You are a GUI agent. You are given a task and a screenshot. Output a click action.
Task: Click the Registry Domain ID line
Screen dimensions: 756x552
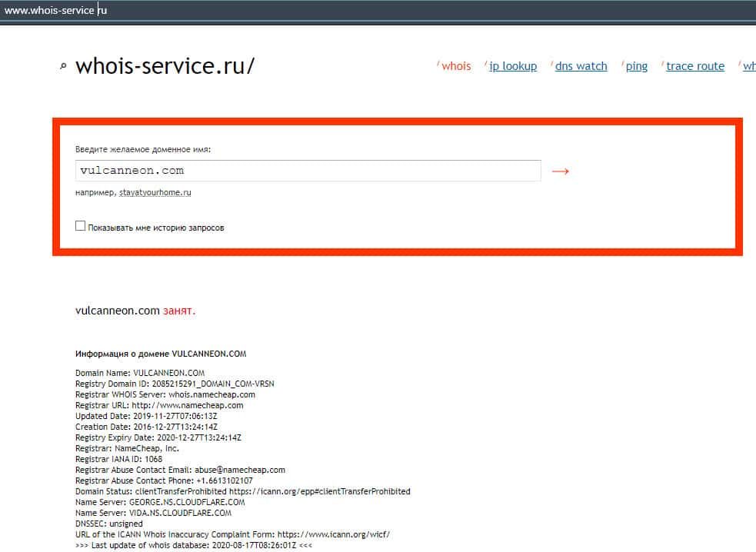175,384
